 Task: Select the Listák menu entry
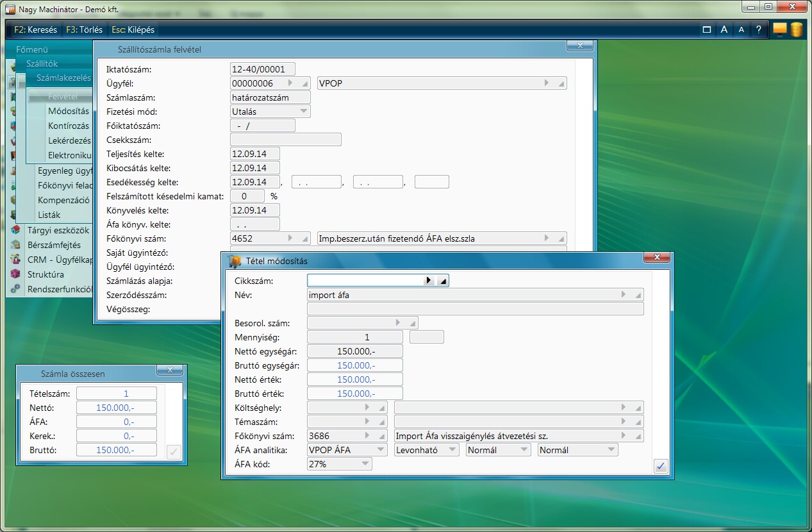(x=49, y=215)
